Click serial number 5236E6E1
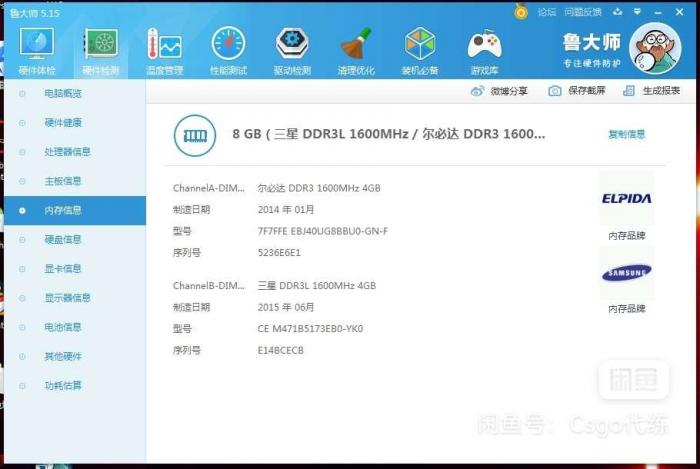The width and height of the screenshot is (700, 469). (279, 253)
